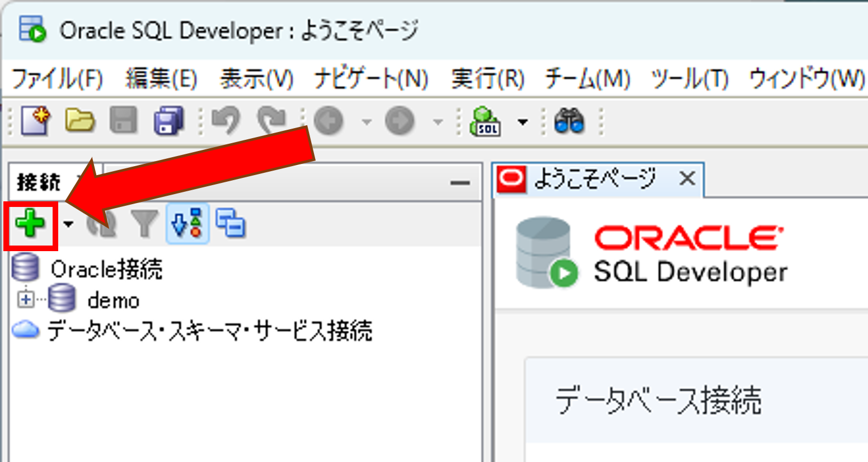The height and width of the screenshot is (462, 868).
Task: Refresh the connections list
Action: point(102,223)
